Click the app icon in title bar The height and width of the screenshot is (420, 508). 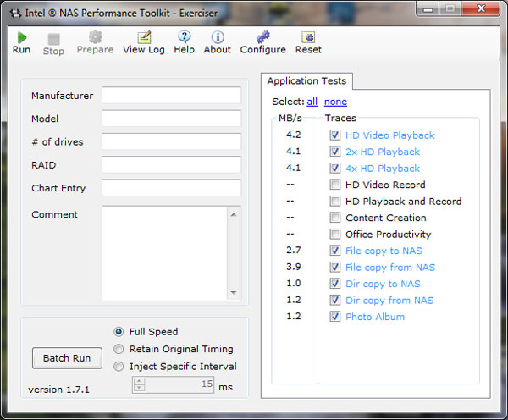(15, 14)
